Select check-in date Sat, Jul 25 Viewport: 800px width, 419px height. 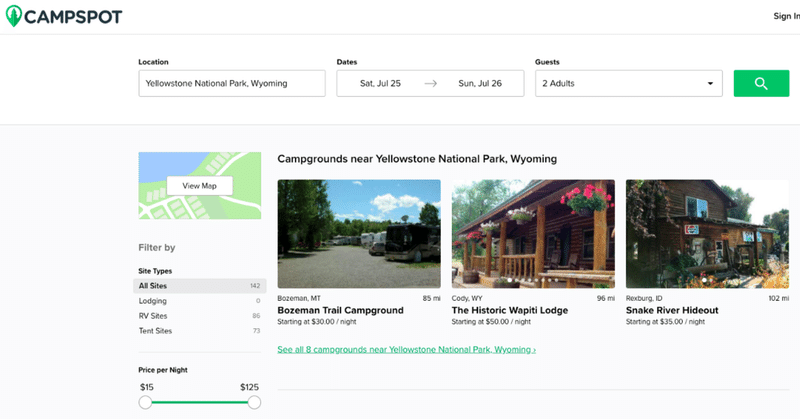point(381,83)
